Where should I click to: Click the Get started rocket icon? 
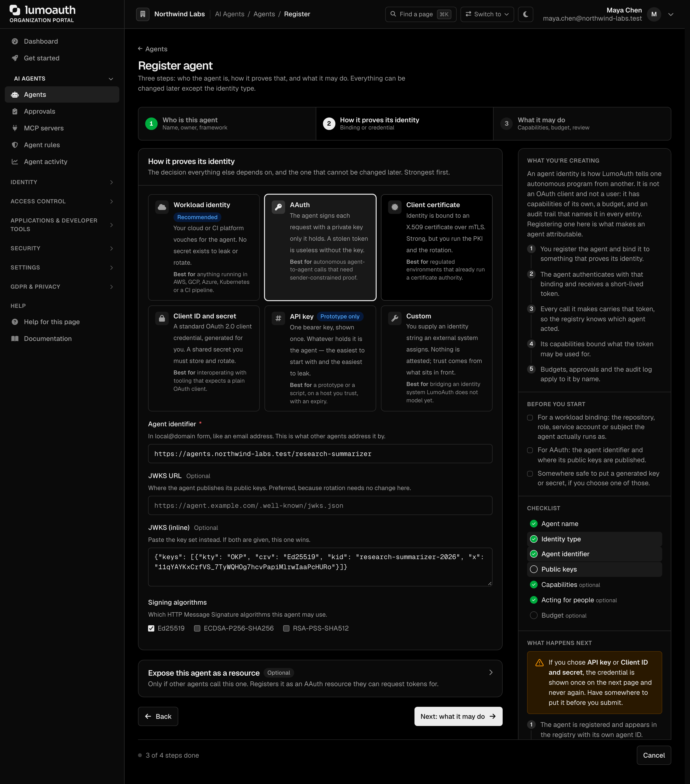(15, 58)
